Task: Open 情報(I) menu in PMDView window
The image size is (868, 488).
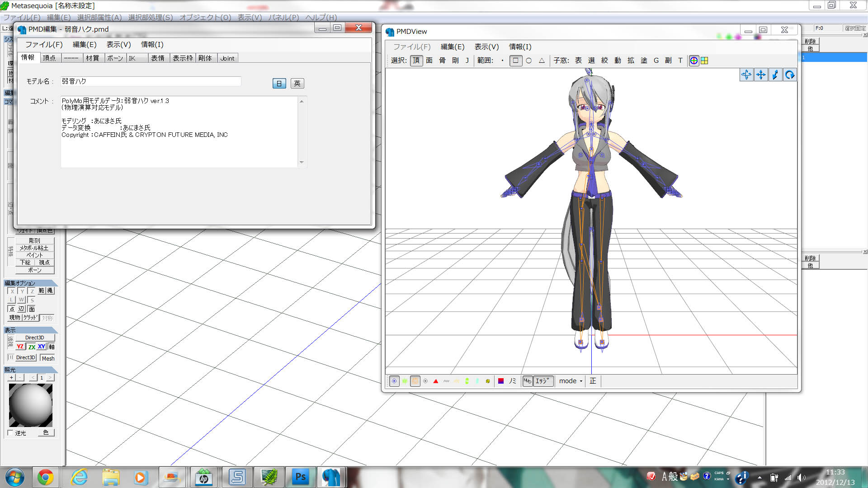Action: pyautogui.click(x=520, y=47)
